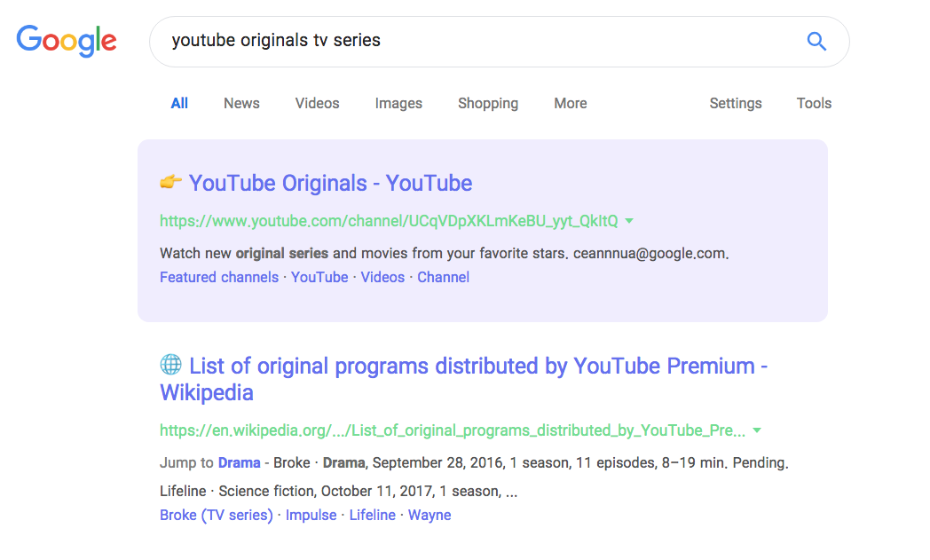This screenshot has height=560, width=930.
Task: Open Settings menu
Action: click(x=736, y=103)
